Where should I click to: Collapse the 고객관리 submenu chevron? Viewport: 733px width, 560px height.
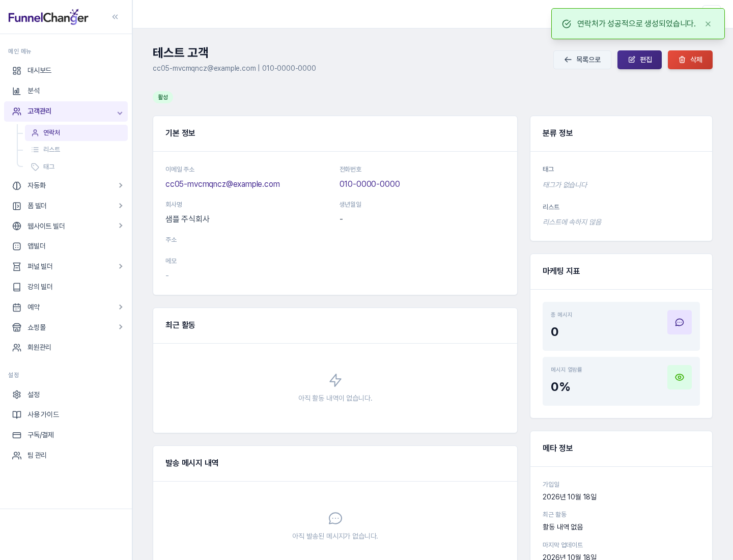[x=120, y=113]
